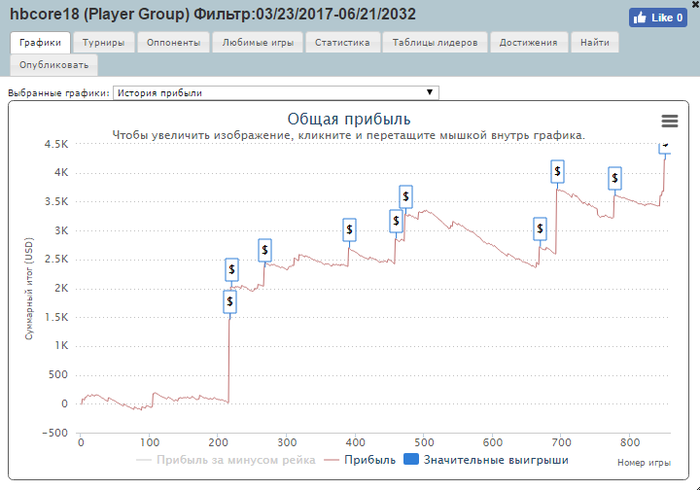700x490 pixels.
Task: Open the Турниры tab
Action: coord(104,42)
